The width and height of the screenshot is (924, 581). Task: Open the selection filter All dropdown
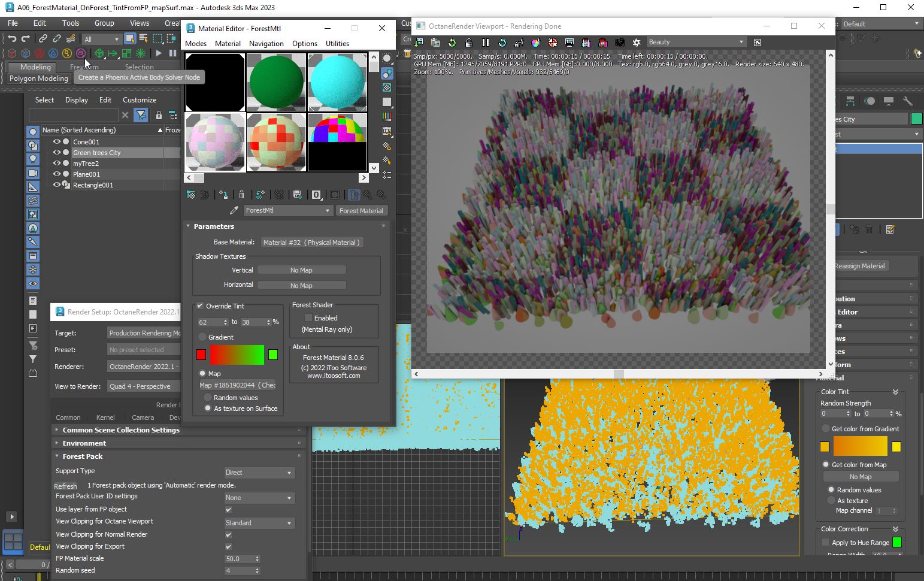coord(102,39)
